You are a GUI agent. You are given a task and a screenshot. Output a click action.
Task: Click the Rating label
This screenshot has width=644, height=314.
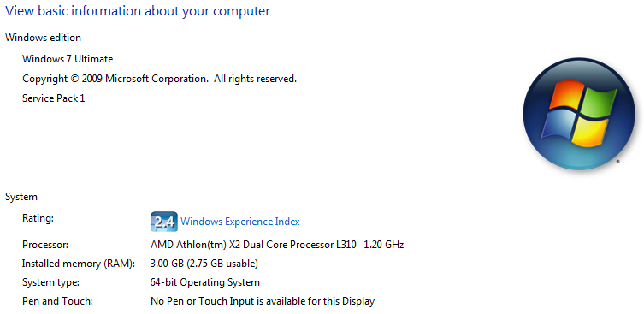[x=38, y=219]
